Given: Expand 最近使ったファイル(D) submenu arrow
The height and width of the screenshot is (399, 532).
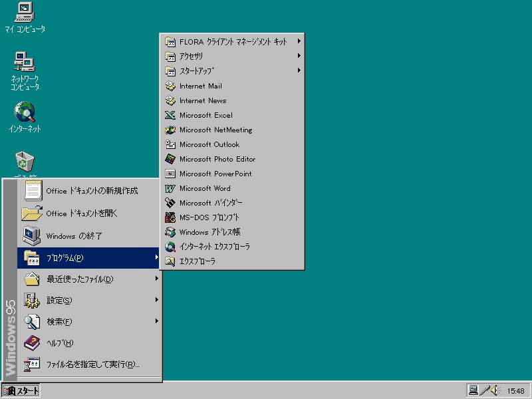Looking at the screenshot, I should click(156, 279).
